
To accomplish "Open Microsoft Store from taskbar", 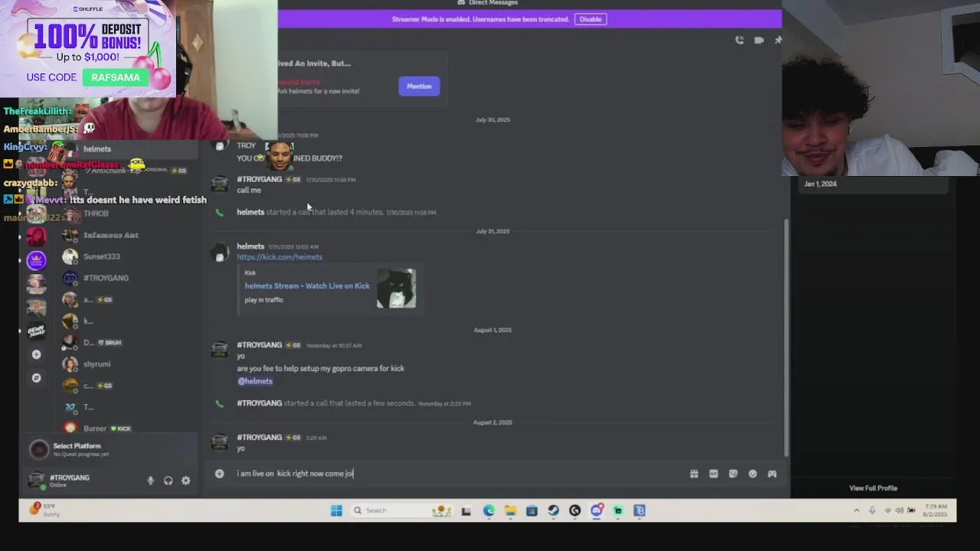I will point(531,510).
